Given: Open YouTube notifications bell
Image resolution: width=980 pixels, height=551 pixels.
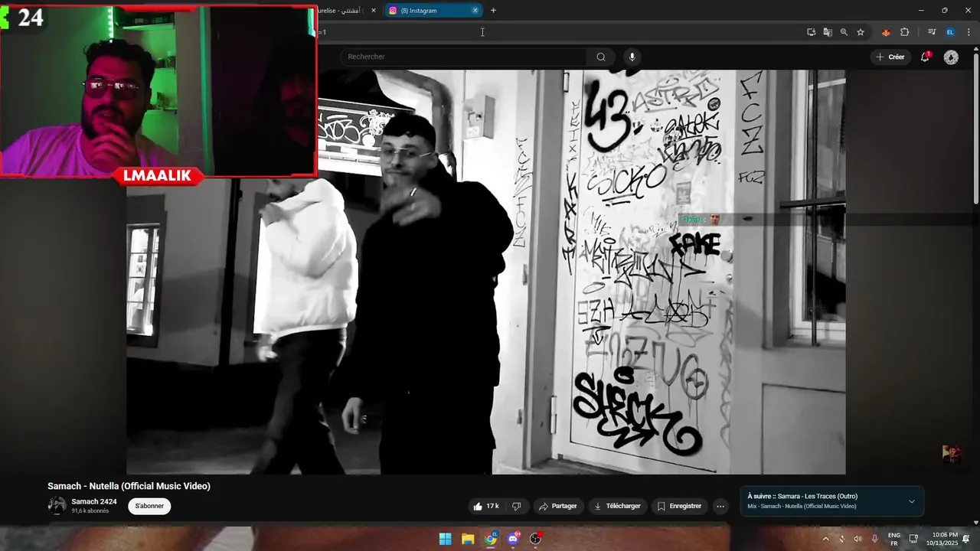Looking at the screenshot, I should (925, 57).
